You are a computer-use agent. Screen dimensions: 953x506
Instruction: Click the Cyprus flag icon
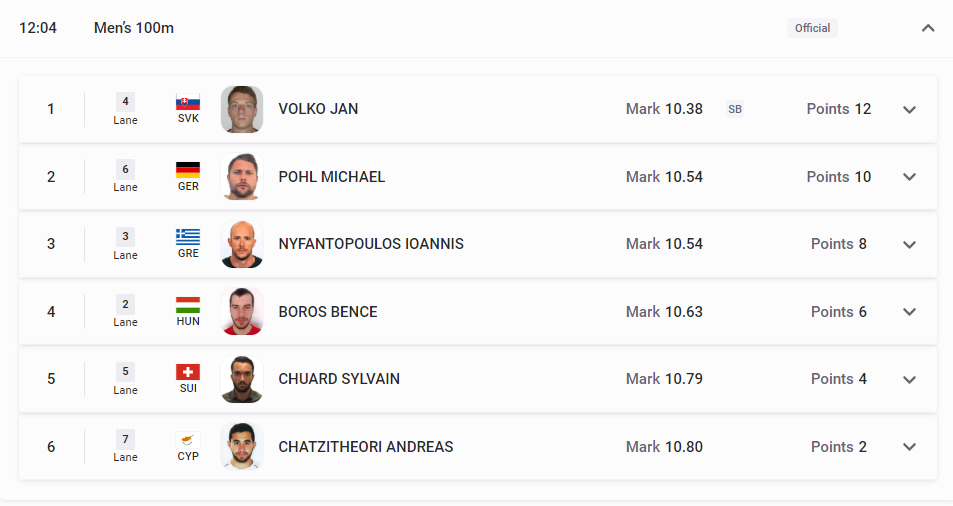tap(188, 440)
